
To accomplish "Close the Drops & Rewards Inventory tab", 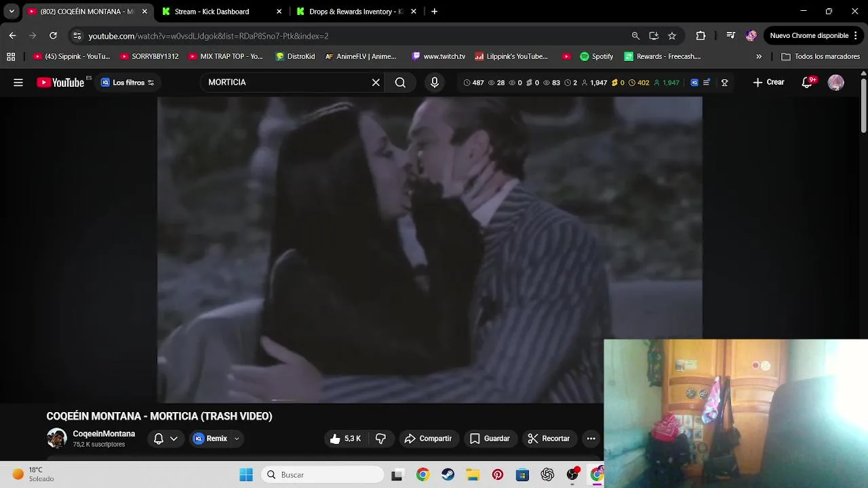I will (414, 12).
